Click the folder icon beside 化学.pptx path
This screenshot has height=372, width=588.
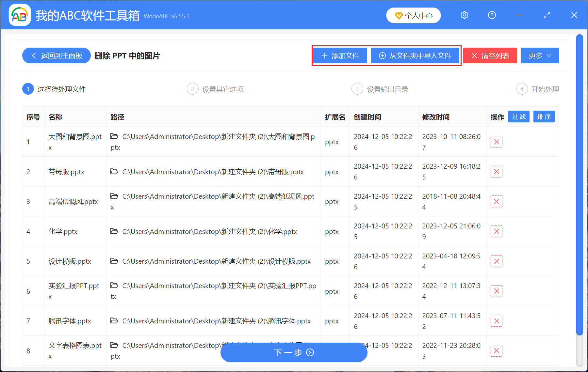tap(114, 231)
